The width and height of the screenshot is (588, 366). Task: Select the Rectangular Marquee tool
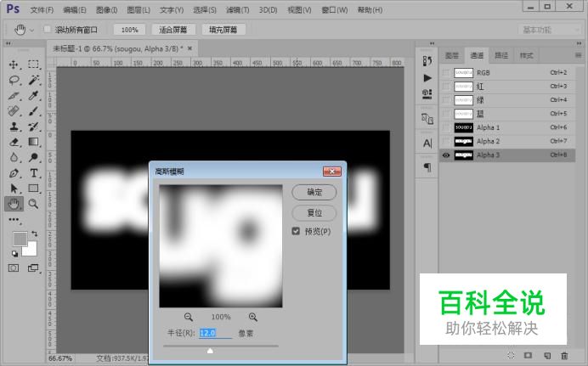click(x=33, y=65)
